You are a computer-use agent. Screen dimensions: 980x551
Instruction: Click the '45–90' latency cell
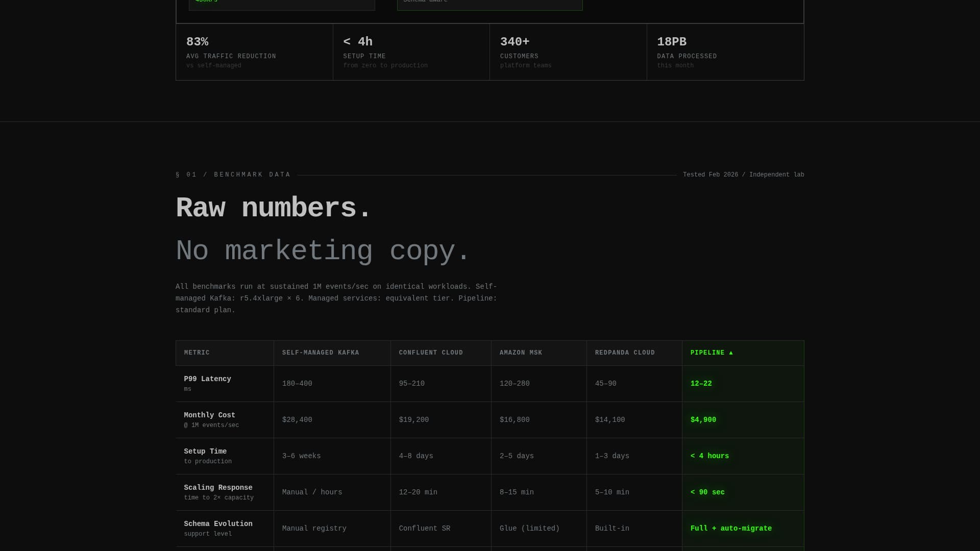[x=634, y=384]
